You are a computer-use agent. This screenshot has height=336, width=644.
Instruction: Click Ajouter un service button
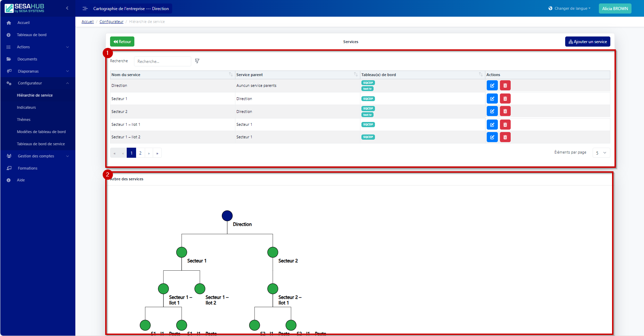click(587, 42)
